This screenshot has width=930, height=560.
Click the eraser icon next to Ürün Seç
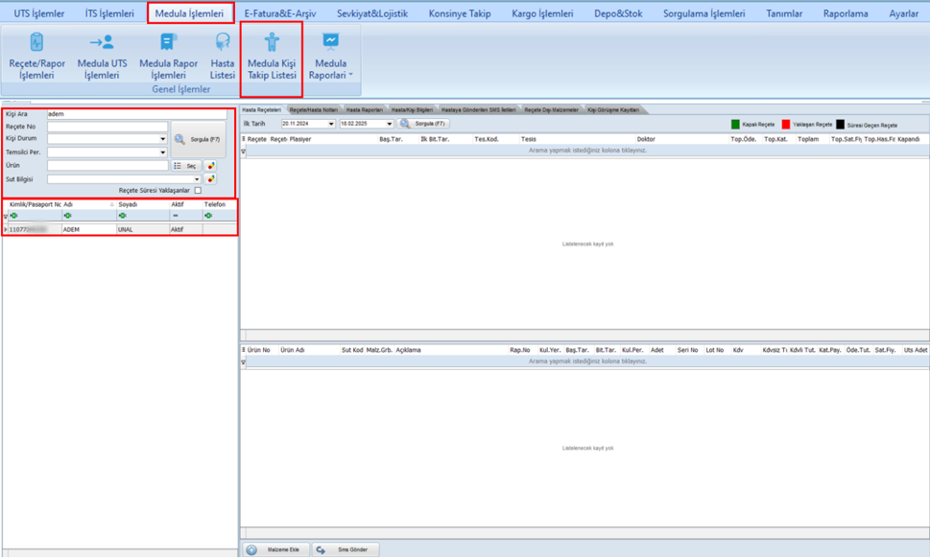pos(211,166)
